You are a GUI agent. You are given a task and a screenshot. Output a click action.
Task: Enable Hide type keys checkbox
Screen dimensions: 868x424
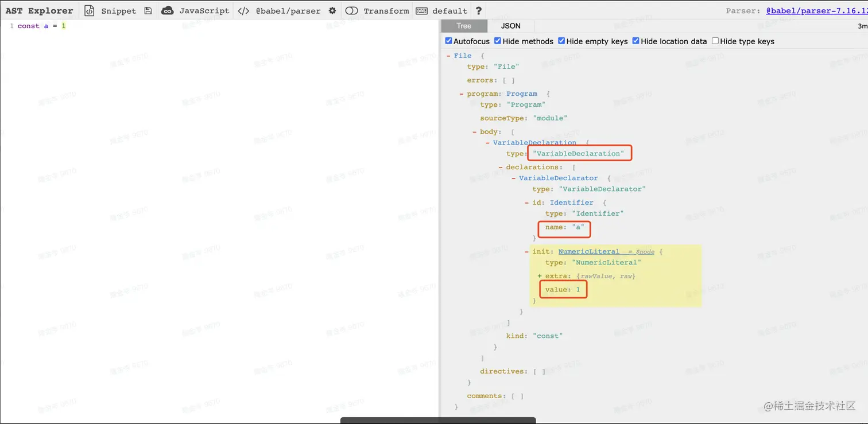(x=715, y=41)
